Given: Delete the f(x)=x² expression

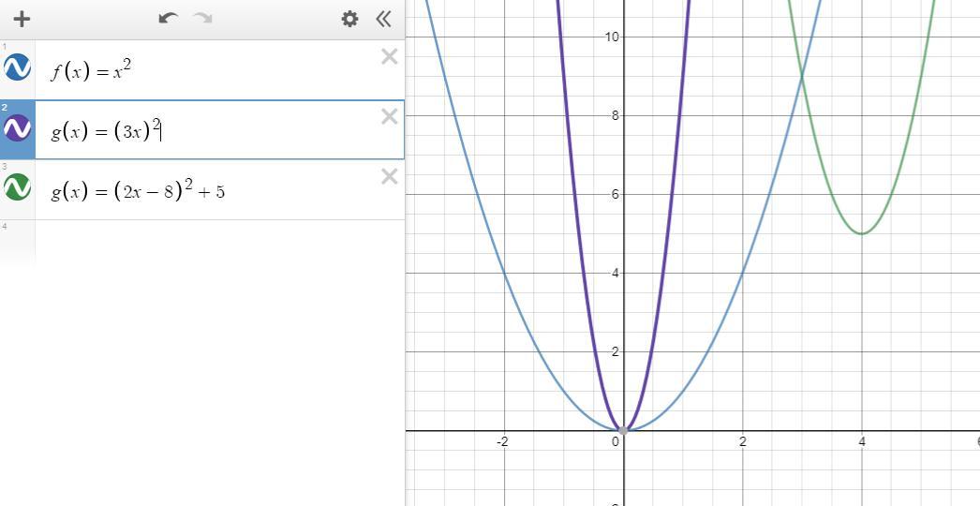Looking at the screenshot, I should tap(390, 57).
